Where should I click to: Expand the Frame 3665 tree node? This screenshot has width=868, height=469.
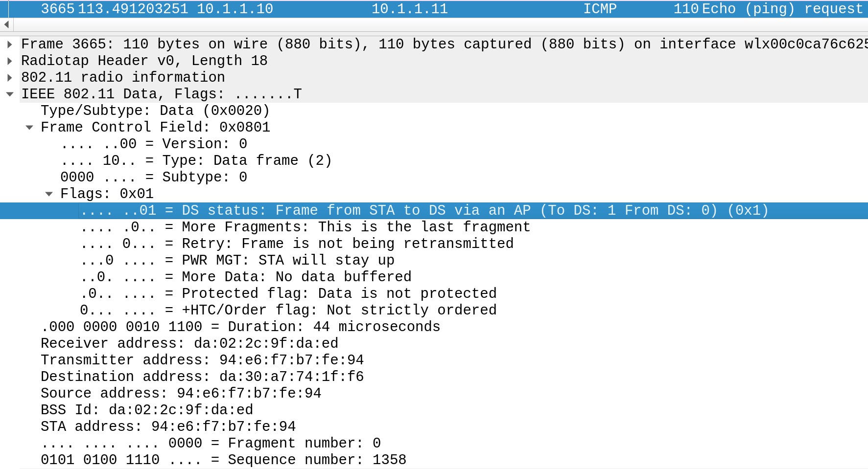pyautogui.click(x=10, y=44)
